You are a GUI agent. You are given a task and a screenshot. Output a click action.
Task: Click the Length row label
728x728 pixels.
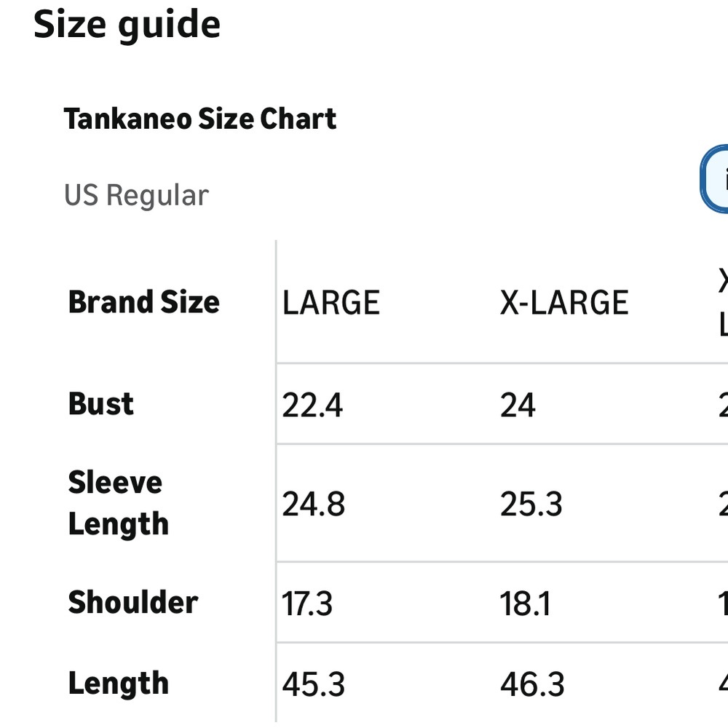(x=118, y=684)
